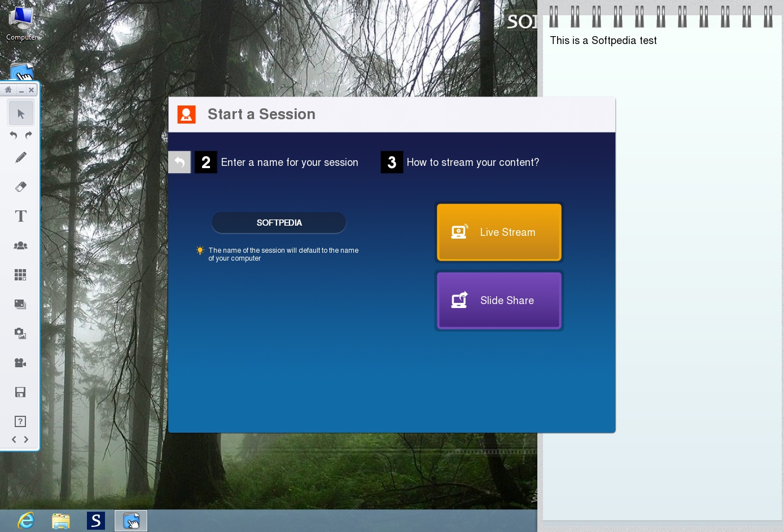Open File Explorer from the taskbar
This screenshot has width=784, height=532.
pos(61,521)
